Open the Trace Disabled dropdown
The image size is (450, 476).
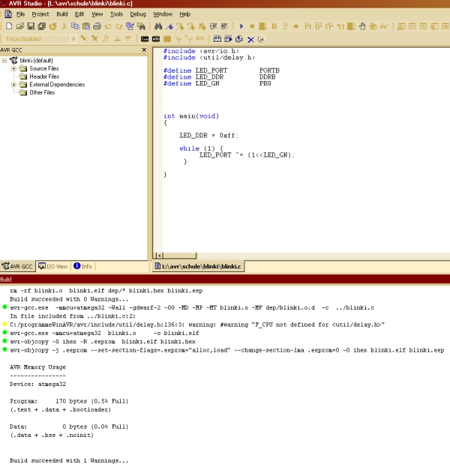[x=73, y=39]
